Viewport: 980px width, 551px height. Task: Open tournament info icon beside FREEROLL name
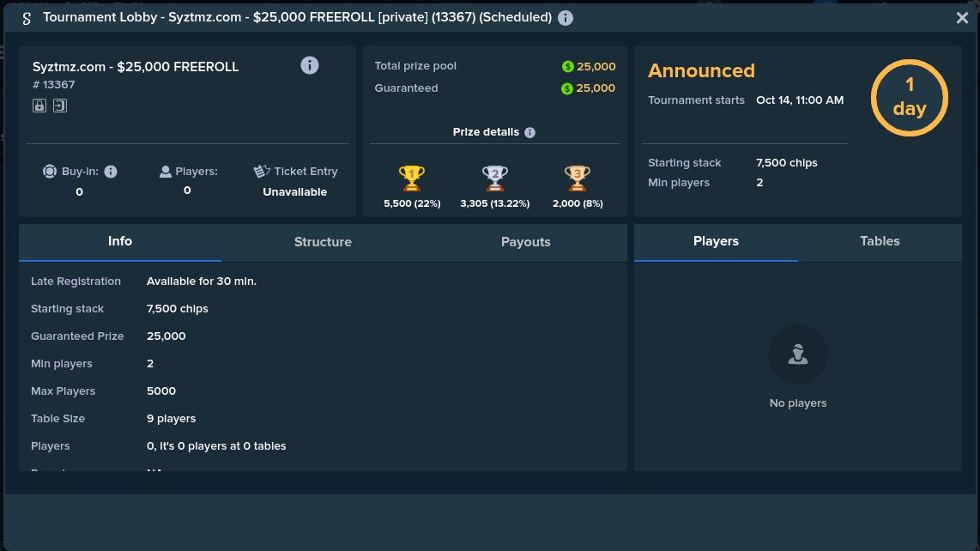point(310,65)
